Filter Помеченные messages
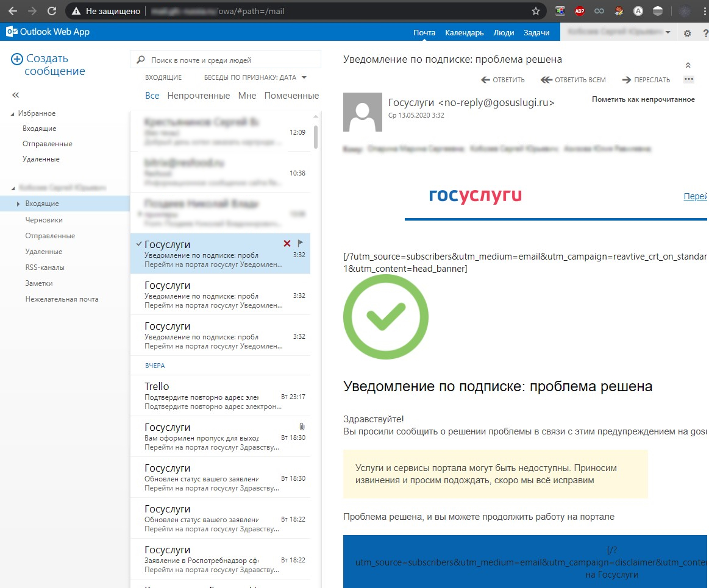This screenshot has height=588, width=709. (x=291, y=96)
